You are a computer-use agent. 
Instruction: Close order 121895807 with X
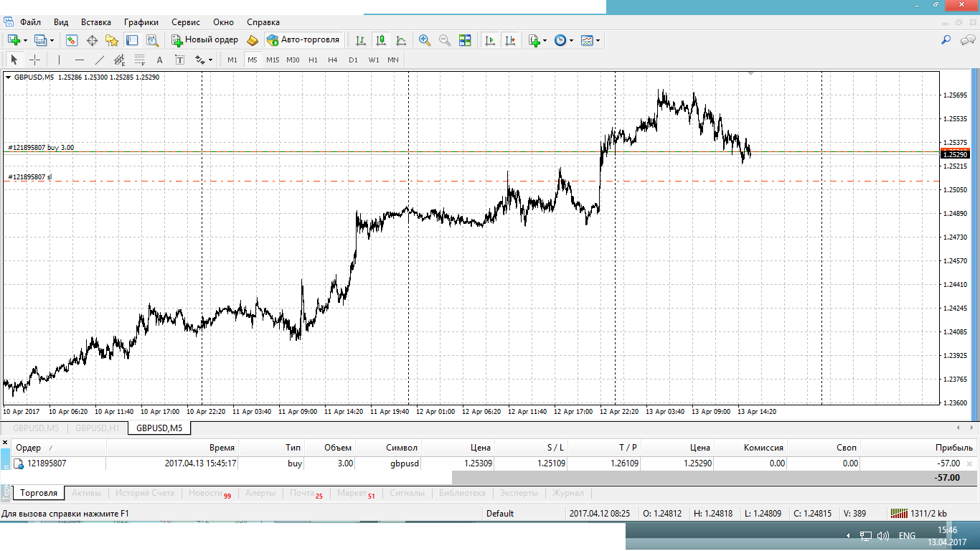click(x=970, y=463)
